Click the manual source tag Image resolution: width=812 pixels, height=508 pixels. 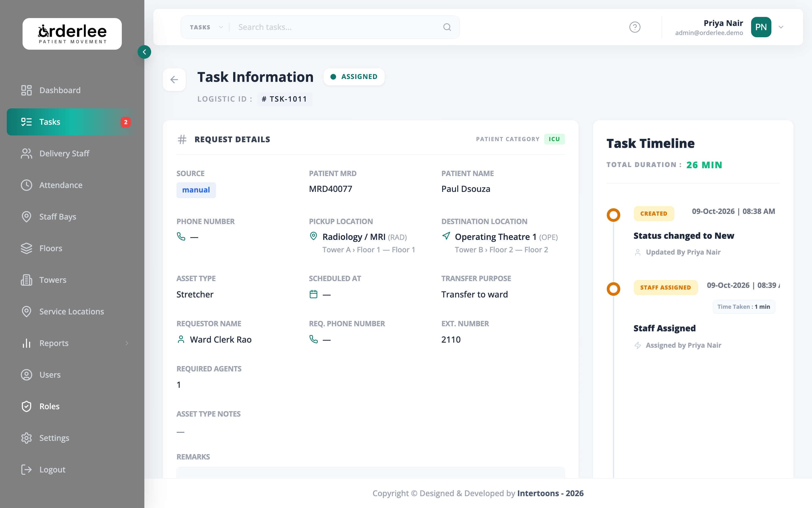(196, 190)
